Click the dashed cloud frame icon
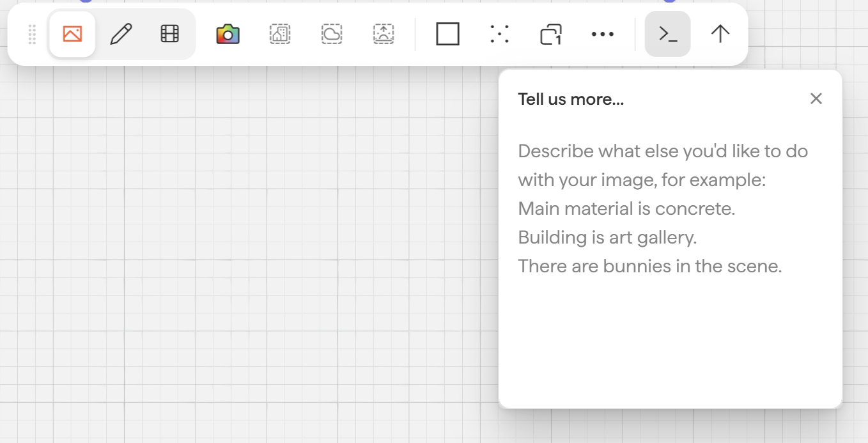The width and height of the screenshot is (868, 443). click(332, 34)
